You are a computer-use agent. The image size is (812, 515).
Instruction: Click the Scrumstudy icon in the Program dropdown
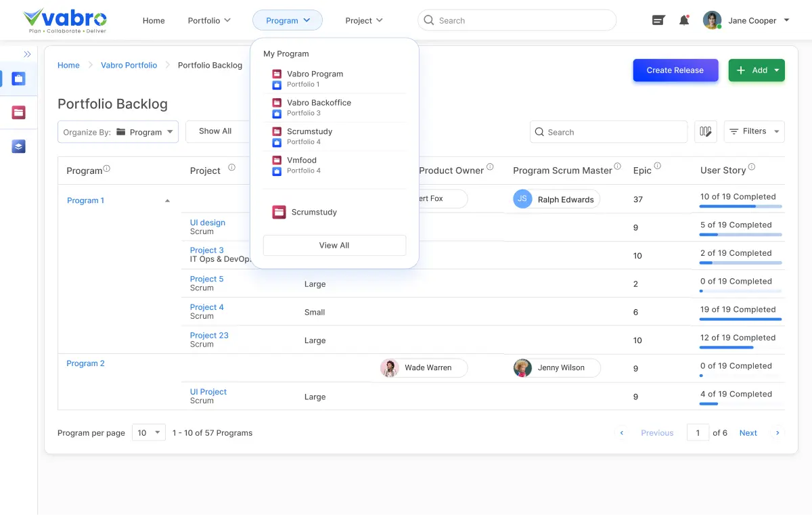(279, 212)
